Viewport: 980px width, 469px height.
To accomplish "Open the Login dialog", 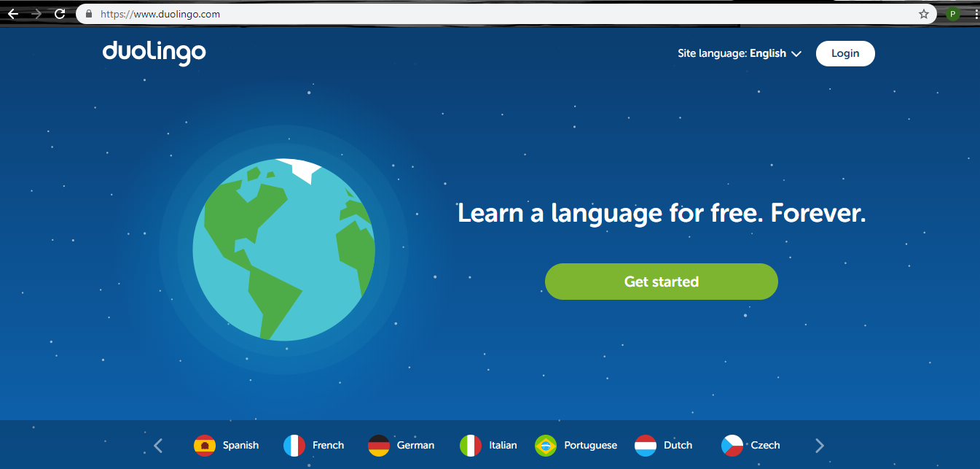I will pos(845,53).
